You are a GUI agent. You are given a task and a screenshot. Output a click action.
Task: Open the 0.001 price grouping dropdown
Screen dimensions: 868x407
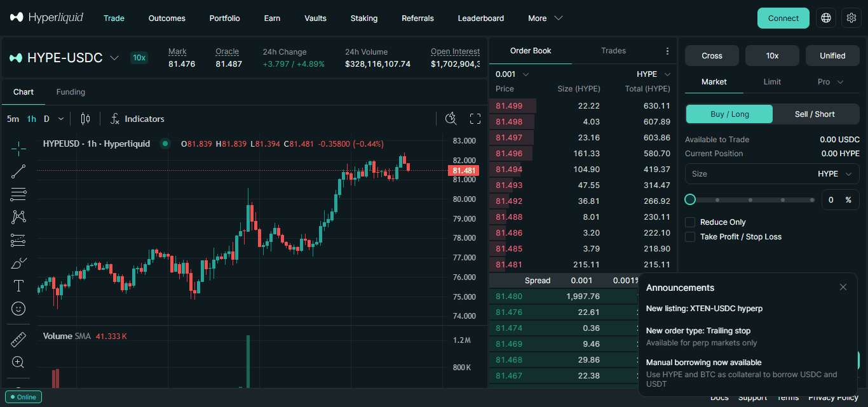512,74
